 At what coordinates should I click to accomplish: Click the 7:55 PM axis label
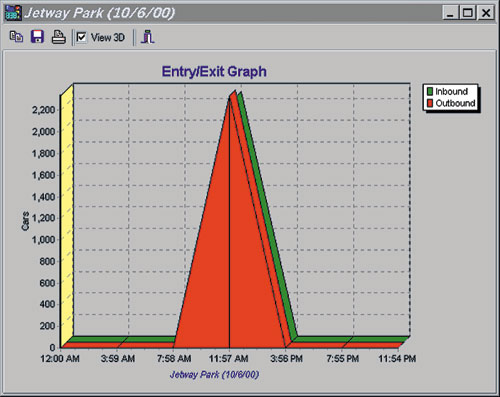pos(343,359)
